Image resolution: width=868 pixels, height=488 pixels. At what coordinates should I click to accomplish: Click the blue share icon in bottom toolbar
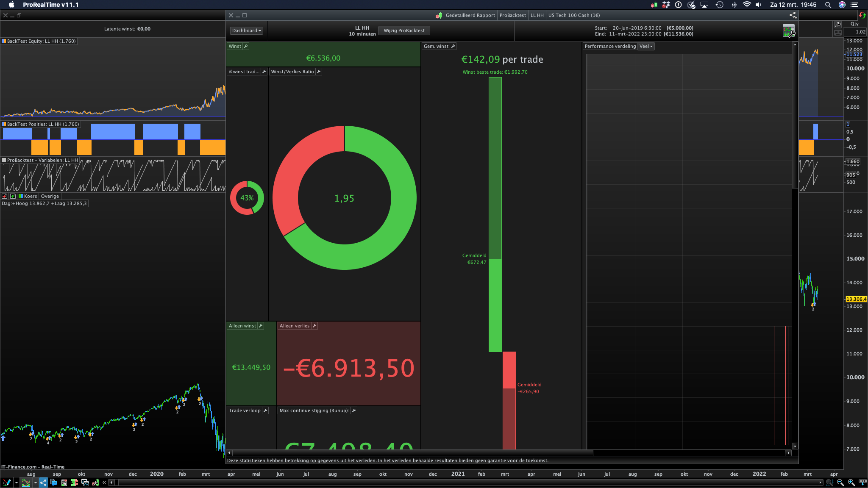pos(43,482)
